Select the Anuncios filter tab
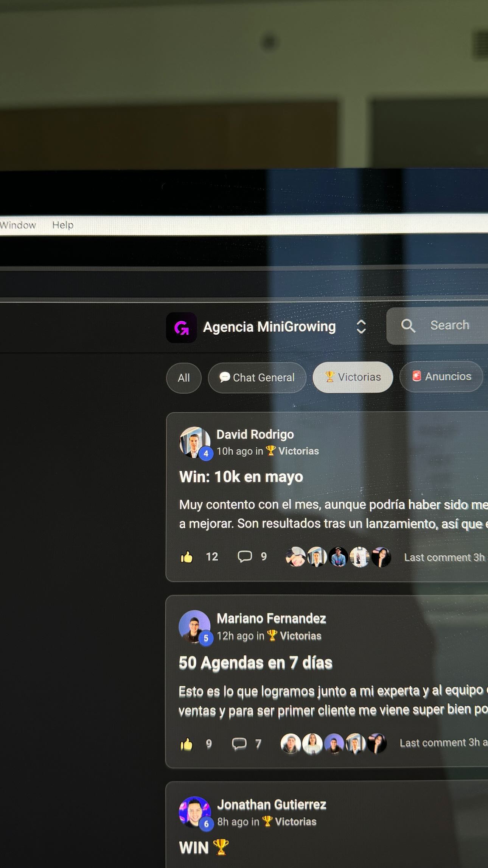Screen dimensions: 488x868 pos(441,376)
